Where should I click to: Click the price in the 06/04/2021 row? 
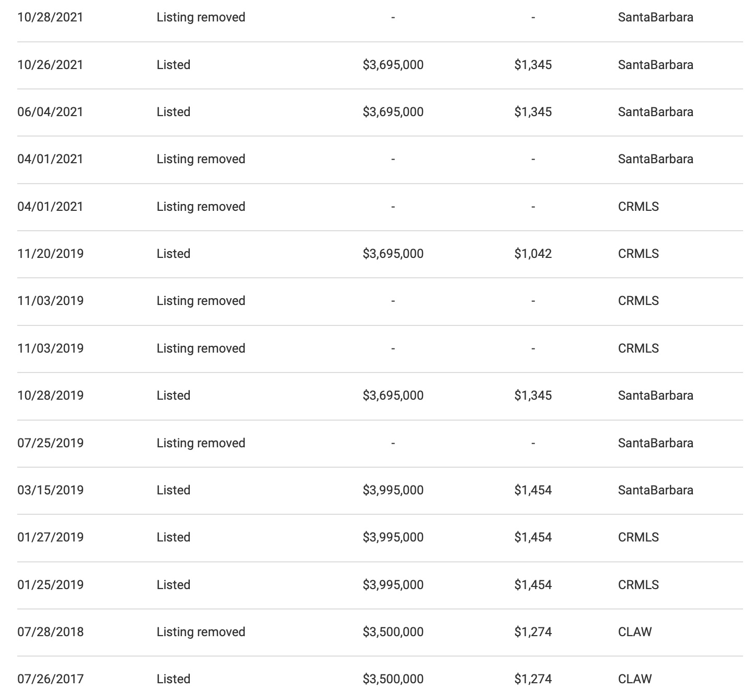point(393,112)
